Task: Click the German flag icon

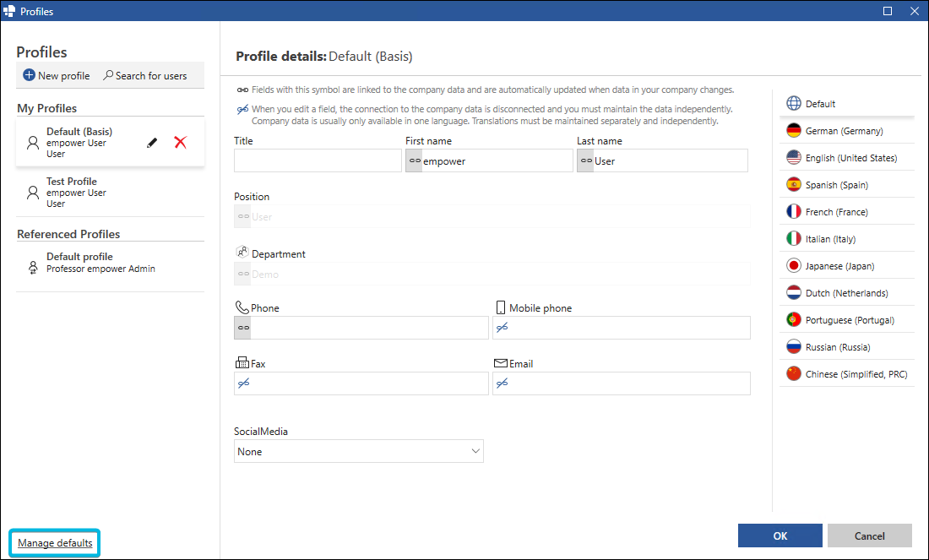Action: tap(794, 130)
